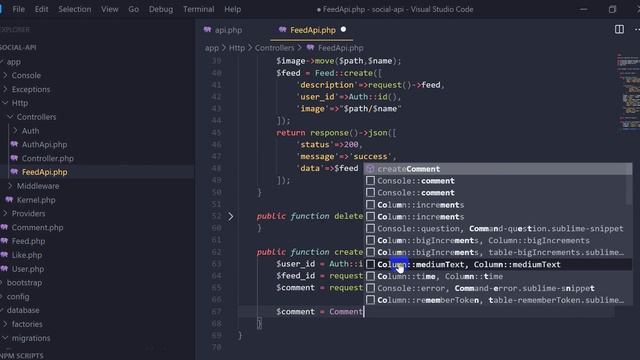Click the createComment suggestion icon

click(370, 169)
